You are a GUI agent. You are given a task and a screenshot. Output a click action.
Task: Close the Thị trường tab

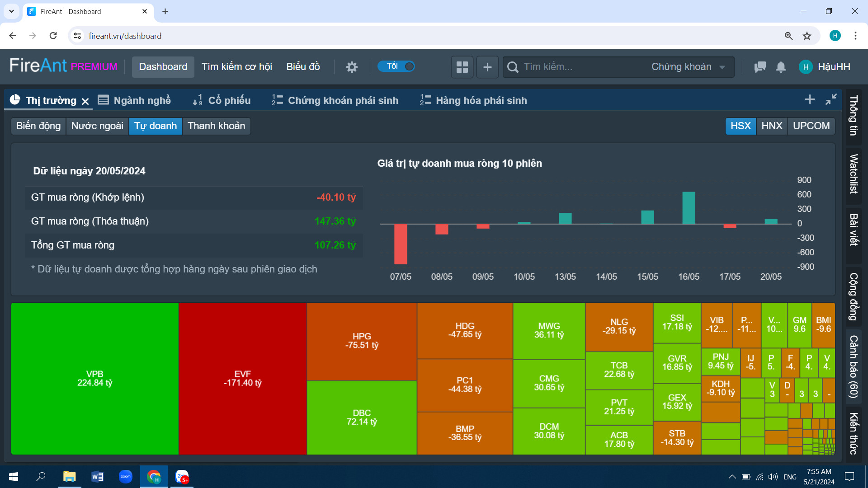[x=85, y=101]
